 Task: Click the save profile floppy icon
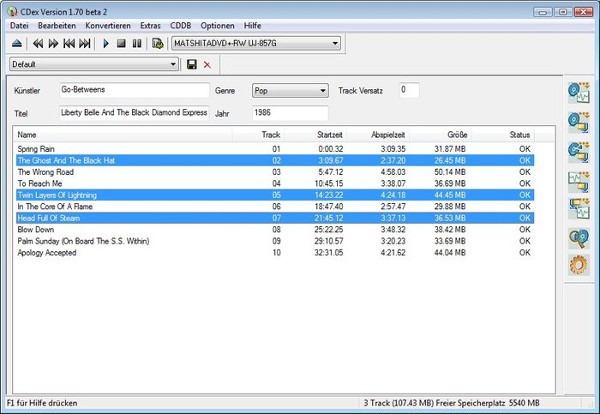(192, 64)
